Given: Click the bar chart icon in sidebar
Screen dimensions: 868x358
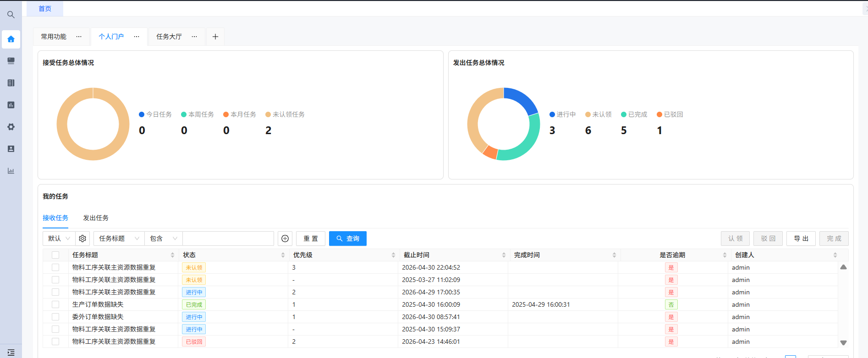Looking at the screenshot, I should (x=11, y=171).
